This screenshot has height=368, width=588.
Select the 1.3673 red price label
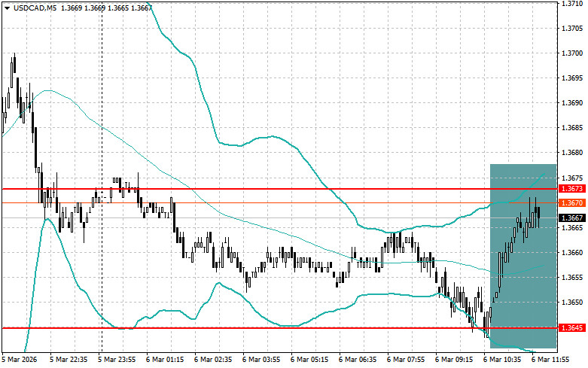[572, 188]
